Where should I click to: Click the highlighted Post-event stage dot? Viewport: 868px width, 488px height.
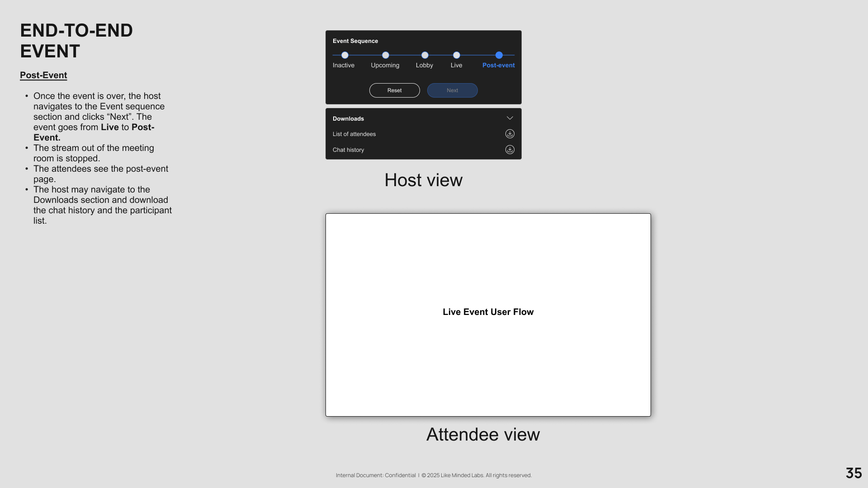(x=499, y=55)
